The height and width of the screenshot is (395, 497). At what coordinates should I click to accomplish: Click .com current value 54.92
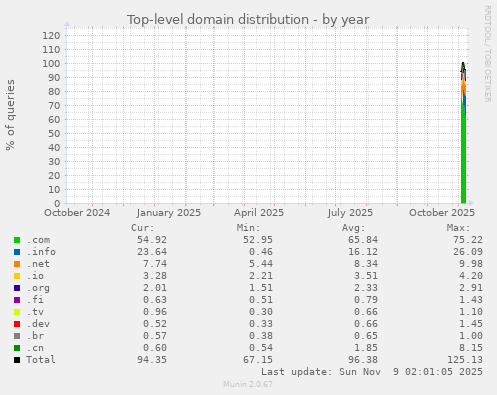(152, 240)
